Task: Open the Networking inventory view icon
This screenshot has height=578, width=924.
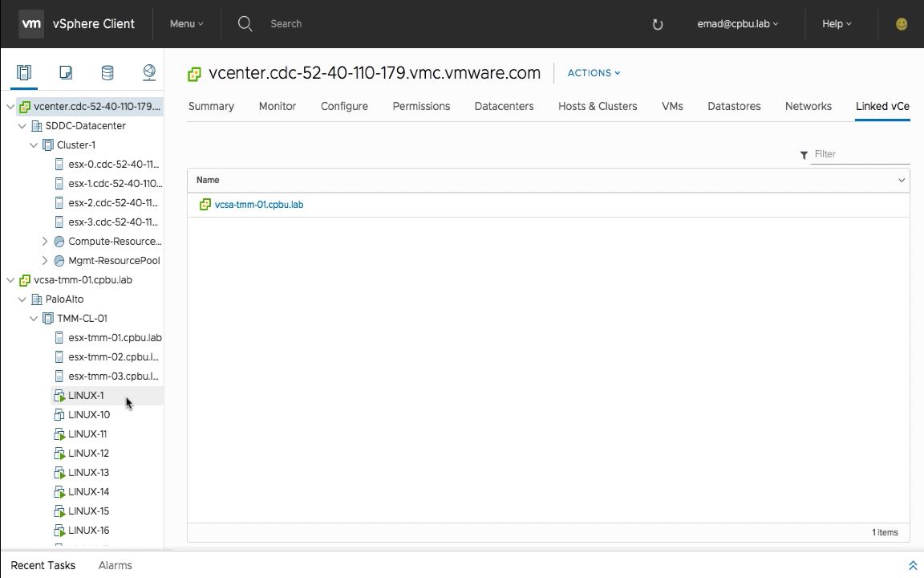Action: pyautogui.click(x=149, y=73)
